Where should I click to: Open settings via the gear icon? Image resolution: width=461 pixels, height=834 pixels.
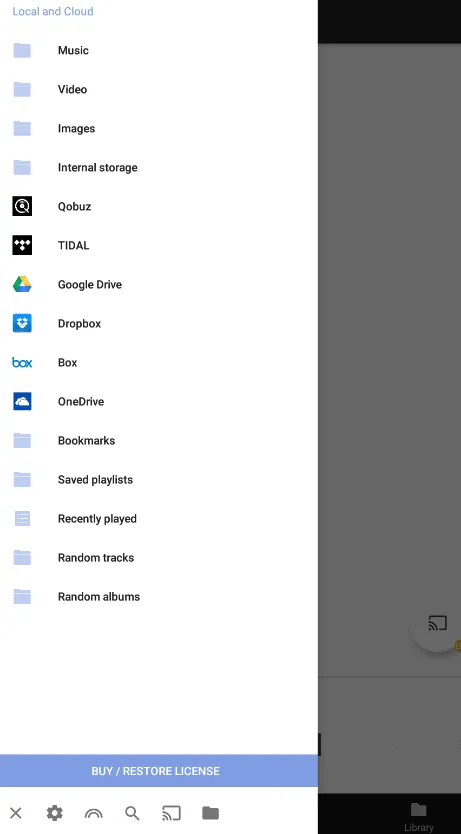point(54,813)
